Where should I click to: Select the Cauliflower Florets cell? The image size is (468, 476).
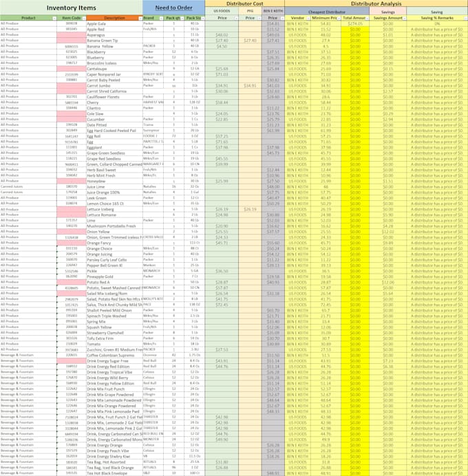114,97
